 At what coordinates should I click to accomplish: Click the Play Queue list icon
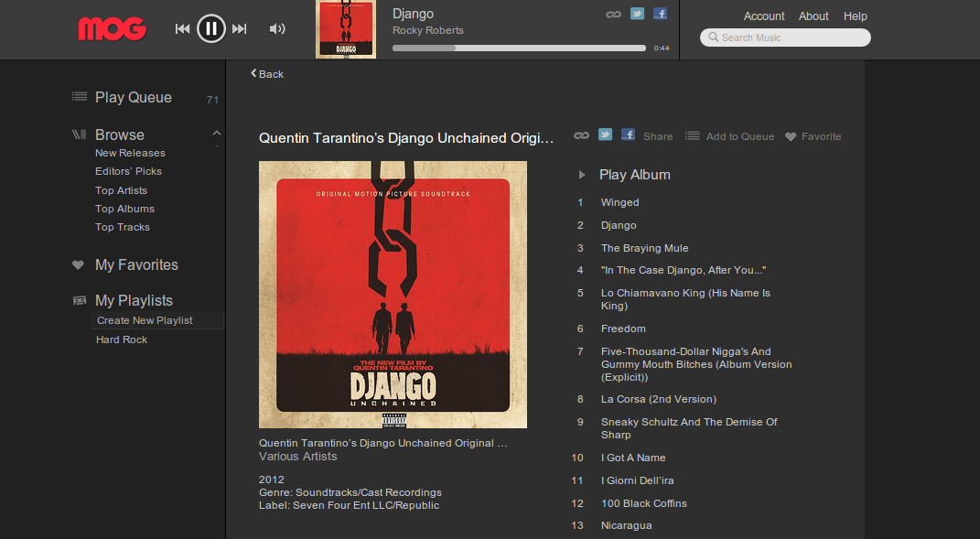[80, 96]
